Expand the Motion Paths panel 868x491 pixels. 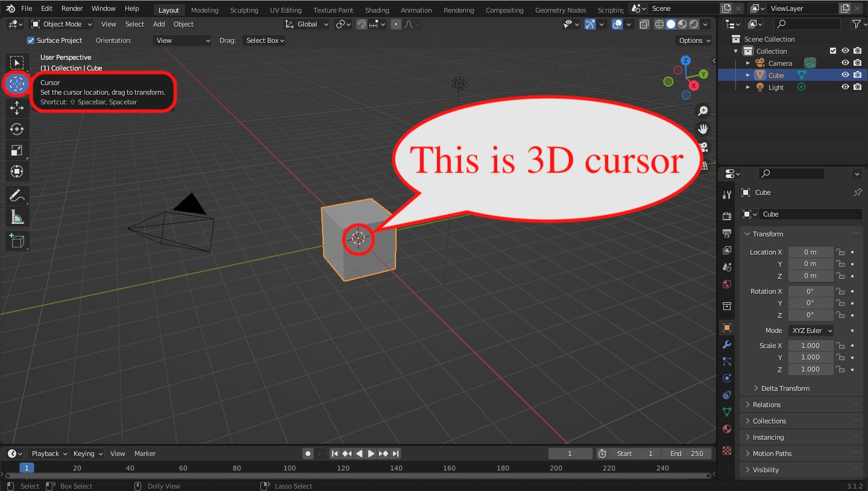[x=801, y=454]
